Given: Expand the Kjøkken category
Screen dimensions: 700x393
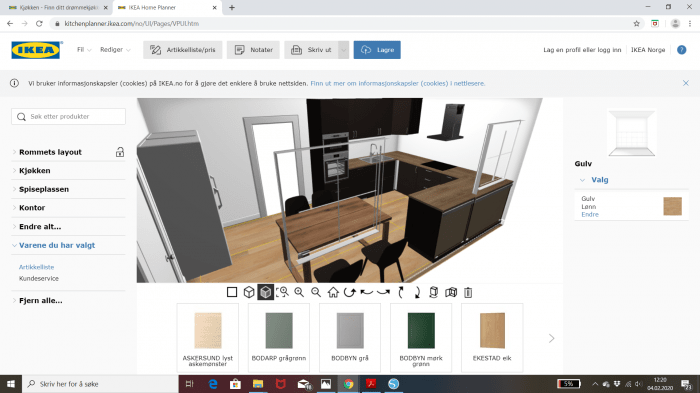Looking at the screenshot, I should 35,171.
